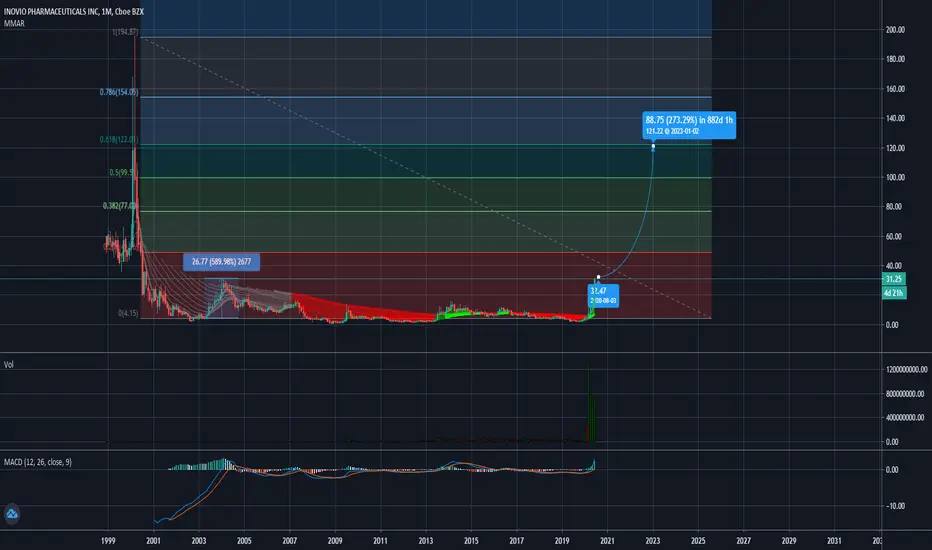Select the 88.75 (273.29%) projection tooltip

689,125
